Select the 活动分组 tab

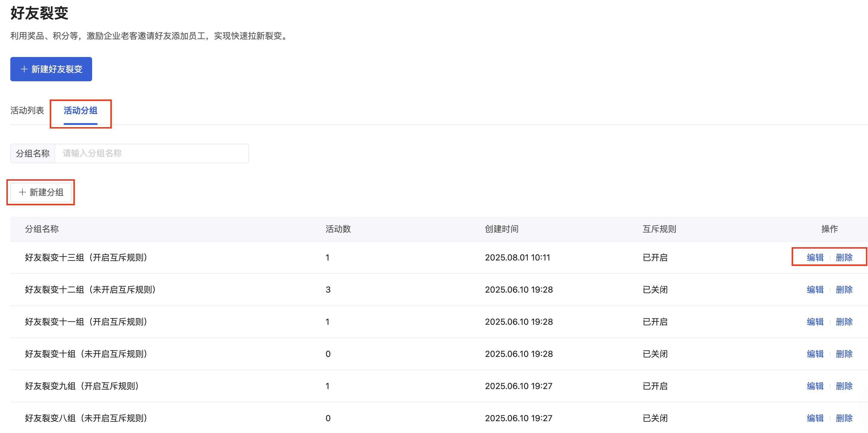(81, 111)
